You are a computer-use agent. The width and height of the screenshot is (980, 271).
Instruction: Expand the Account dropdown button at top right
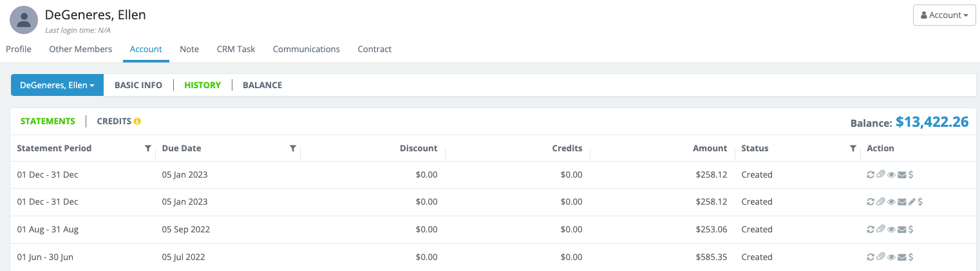[x=944, y=15]
